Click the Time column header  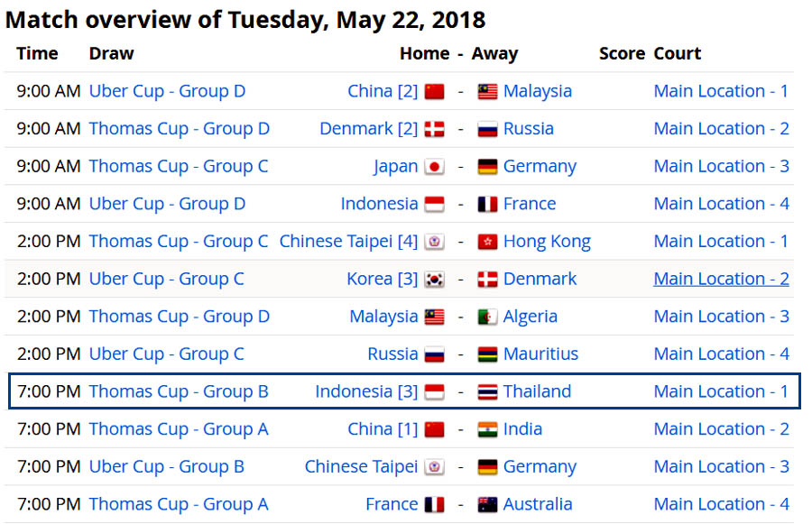coord(37,53)
